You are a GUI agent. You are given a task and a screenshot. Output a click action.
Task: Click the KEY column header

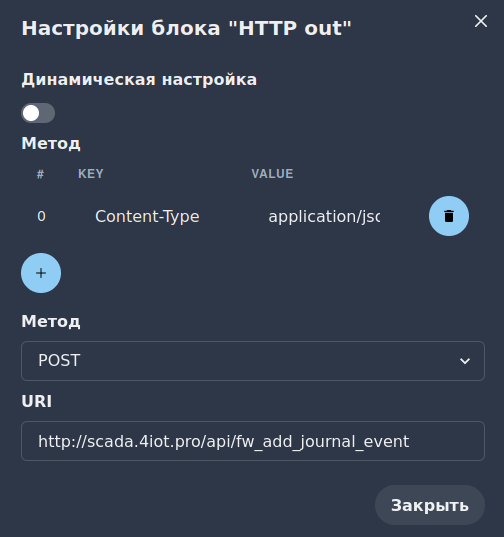click(90, 174)
